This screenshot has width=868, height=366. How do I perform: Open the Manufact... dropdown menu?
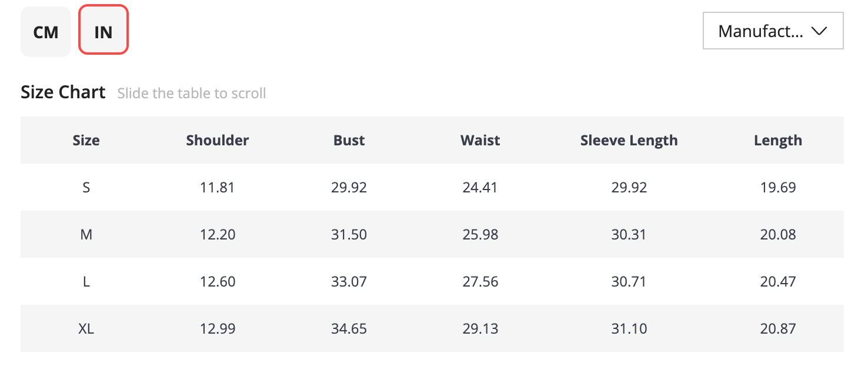click(x=773, y=31)
